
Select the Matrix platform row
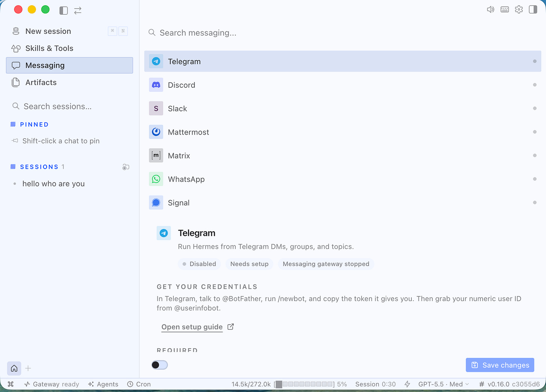(342, 156)
